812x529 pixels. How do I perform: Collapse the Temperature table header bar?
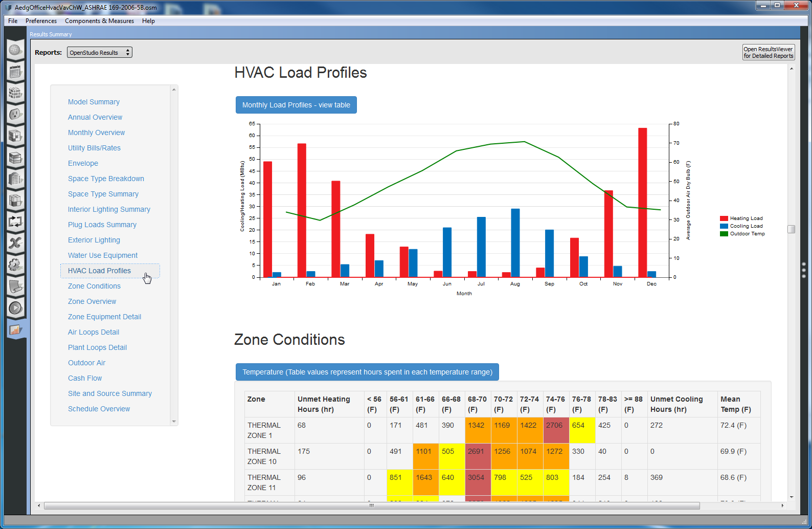click(367, 372)
